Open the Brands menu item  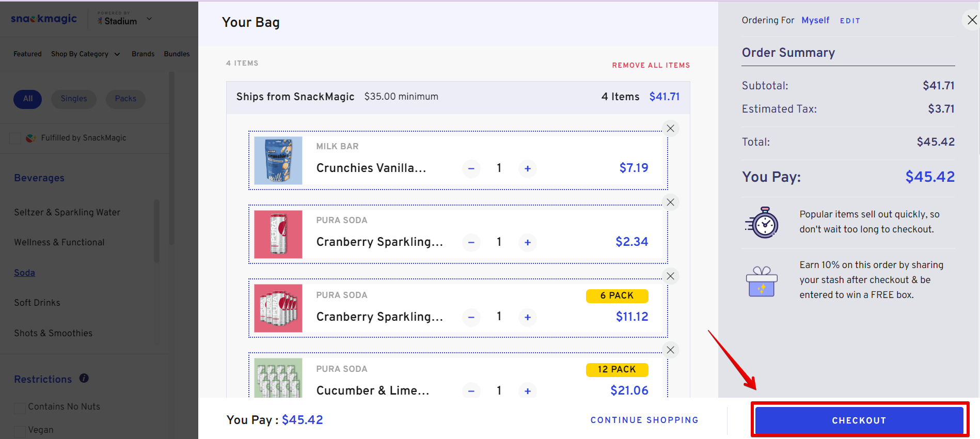pyautogui.click(x=143, y=54)
